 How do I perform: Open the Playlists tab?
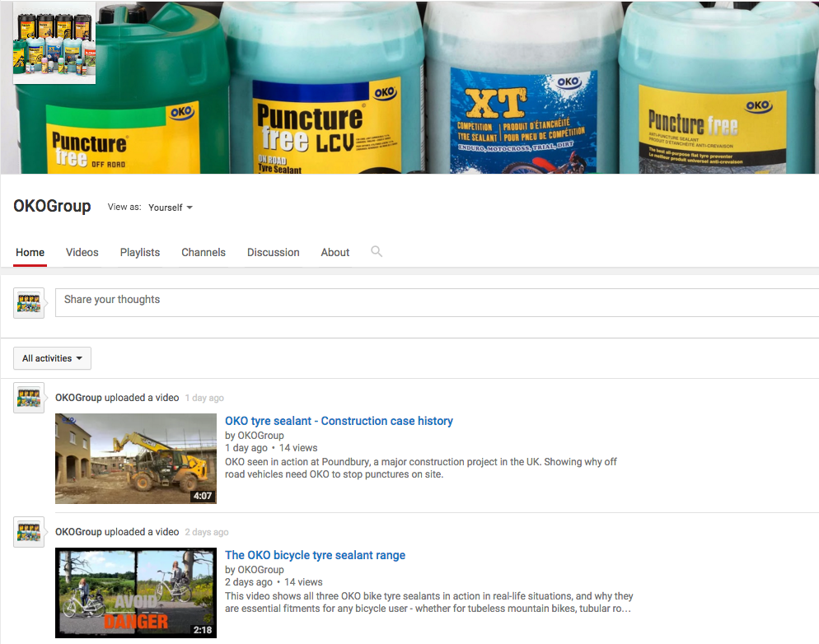[140, 253]
